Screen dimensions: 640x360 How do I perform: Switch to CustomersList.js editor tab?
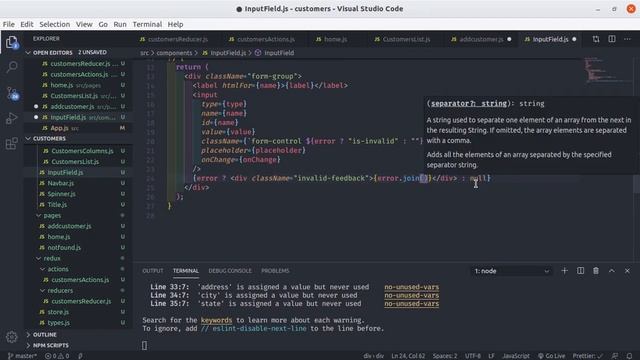406,39
